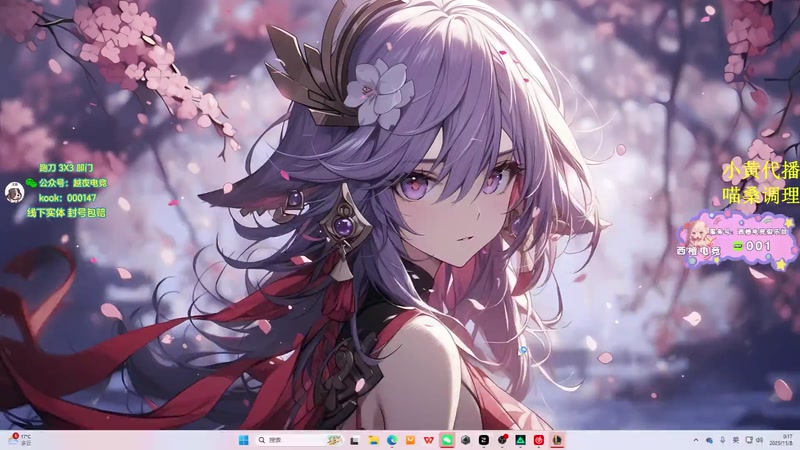The height and width of the screenshot is (450, 800).
Task: Open the taskbar app with red notification dot
Action: (503, 439)
